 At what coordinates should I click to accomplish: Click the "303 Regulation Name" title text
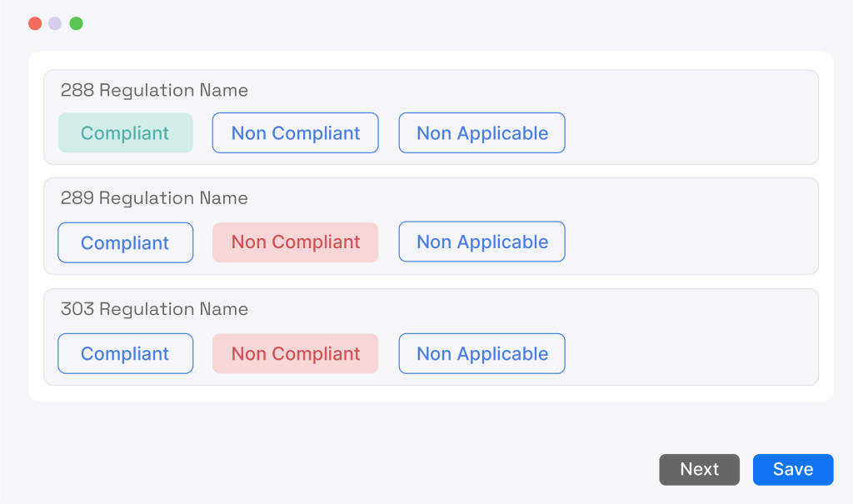(x=154, y=309)
